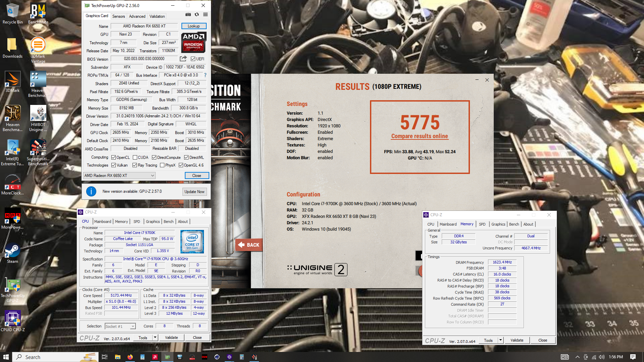Screen dimensions: 644x362
Task: Refresh GPU-Z data
Action: pos(197,15)
